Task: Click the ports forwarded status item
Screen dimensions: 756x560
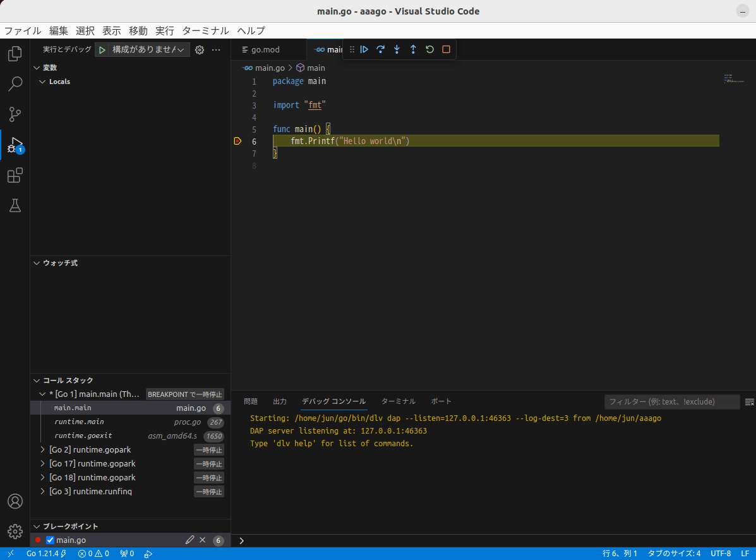Action: coord(128,554)
